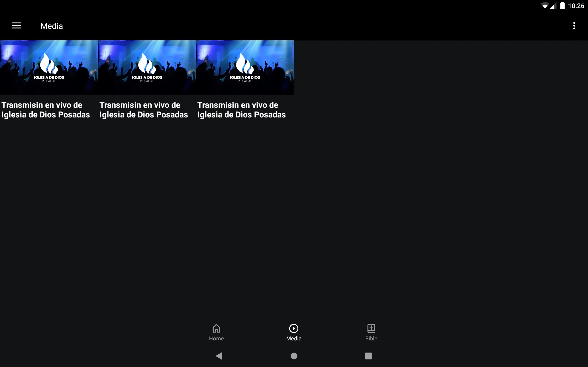
Task: Open the hamburger menu
Action: click(16, 26)
